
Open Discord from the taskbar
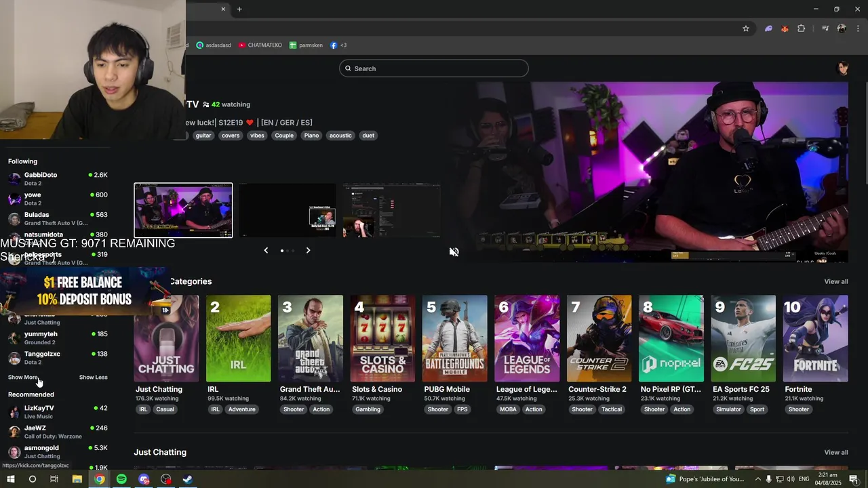(144, 479)
